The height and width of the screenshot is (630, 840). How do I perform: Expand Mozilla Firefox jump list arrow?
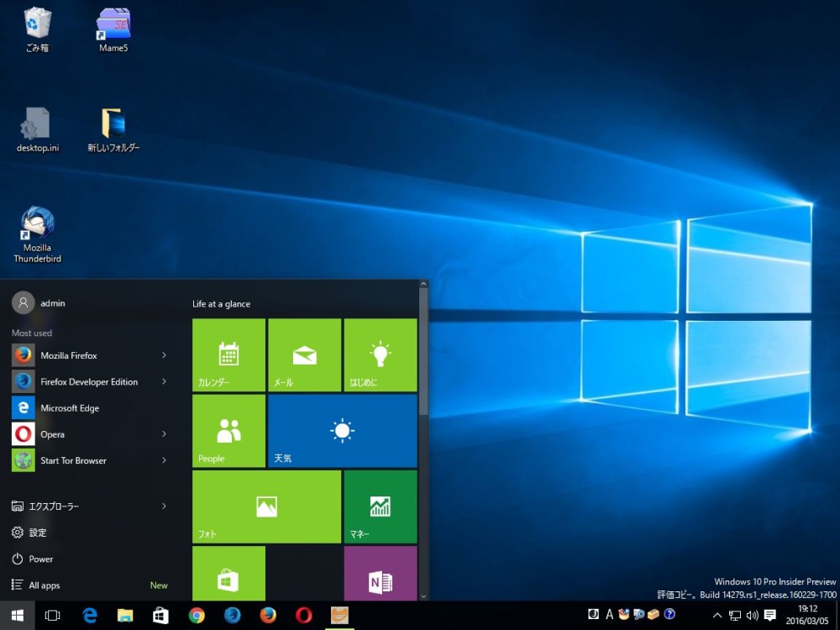point(164,355)
